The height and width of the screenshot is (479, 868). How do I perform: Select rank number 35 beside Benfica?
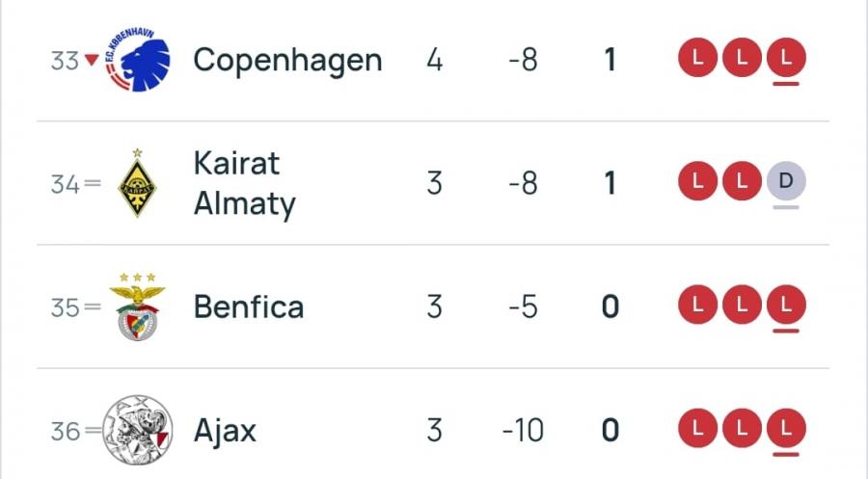click(x=66, y=306)
